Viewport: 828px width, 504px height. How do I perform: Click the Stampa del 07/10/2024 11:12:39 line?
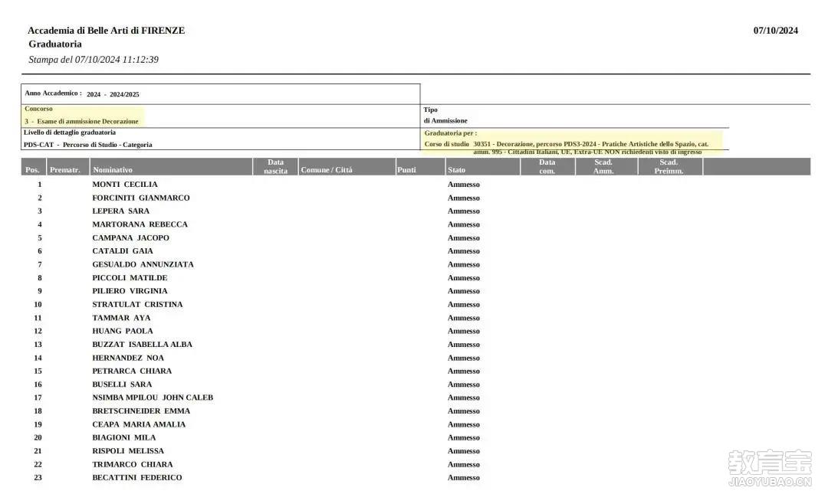(x=94, y=60)
